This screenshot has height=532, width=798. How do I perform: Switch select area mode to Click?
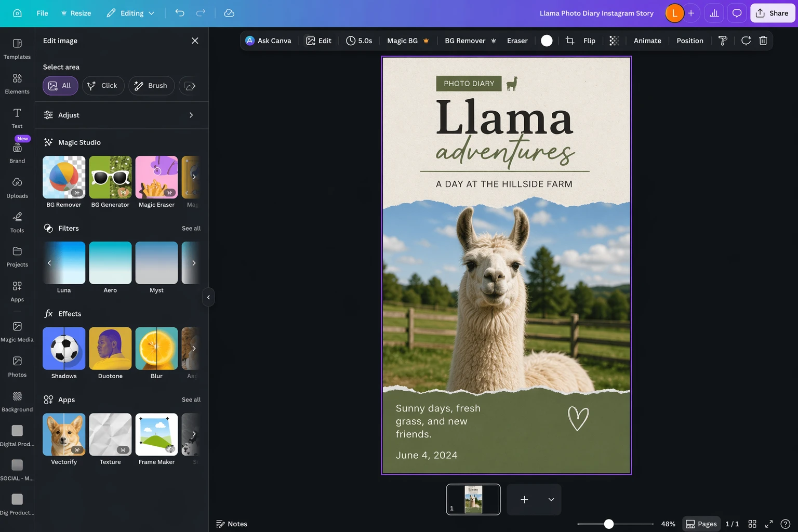tap(103, 85)
